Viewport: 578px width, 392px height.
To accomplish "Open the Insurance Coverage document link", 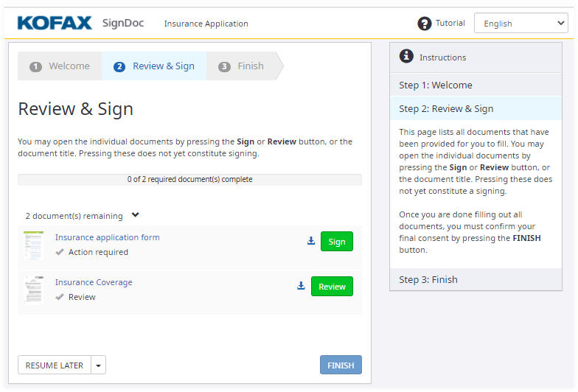I will [x=94, y=282].
